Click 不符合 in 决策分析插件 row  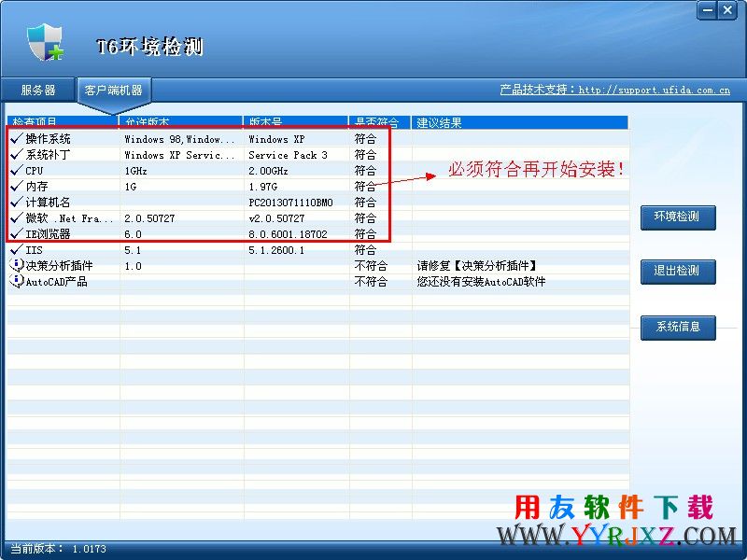coord(371,265)
